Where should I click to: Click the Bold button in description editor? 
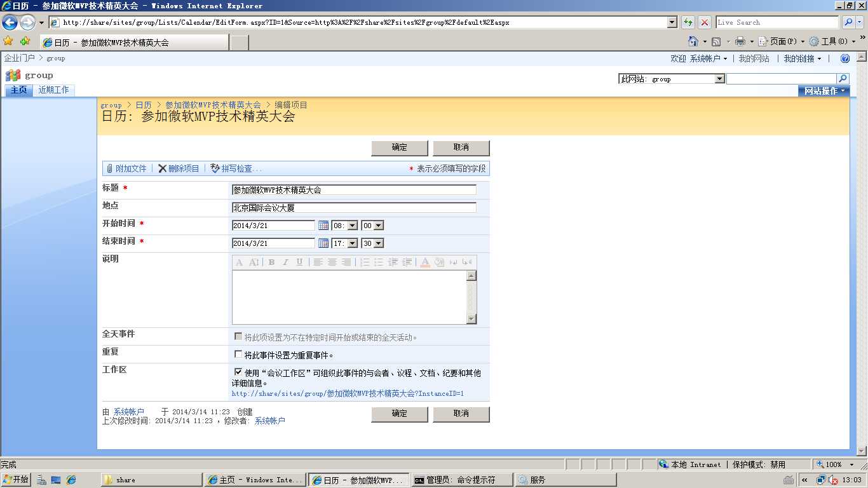tap(271, 262)
